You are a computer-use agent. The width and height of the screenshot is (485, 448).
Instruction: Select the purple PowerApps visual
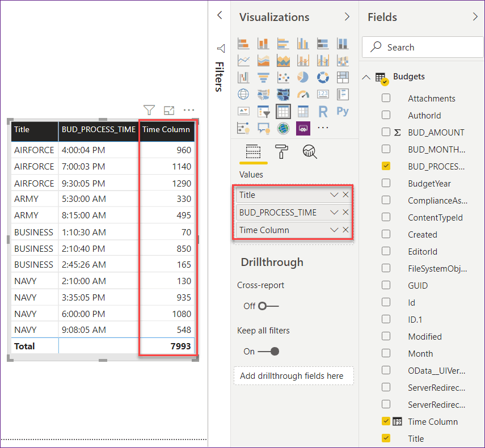pyautogui.click(x=303, y=128)
